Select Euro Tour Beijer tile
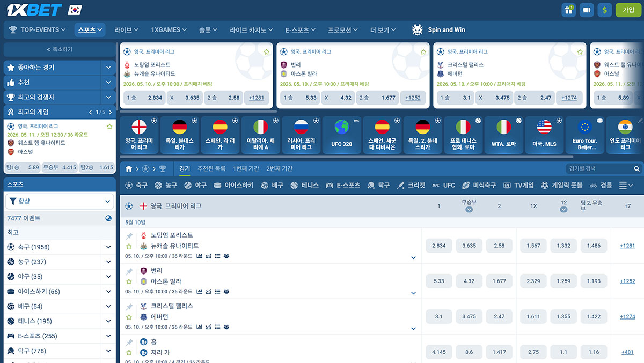This screenshot has width=644, height=363. (584, 135)
